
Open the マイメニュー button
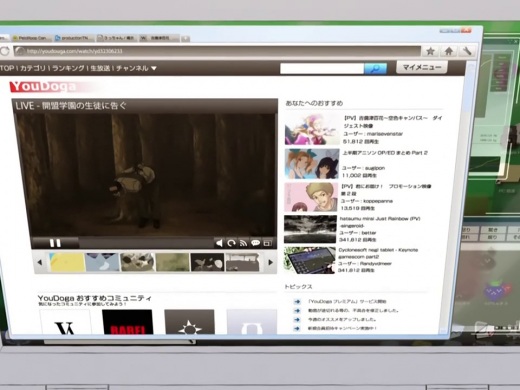click(x=422, y=67)
